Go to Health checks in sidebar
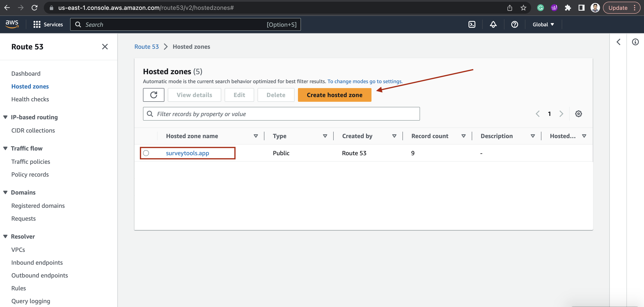 [30, 99]
